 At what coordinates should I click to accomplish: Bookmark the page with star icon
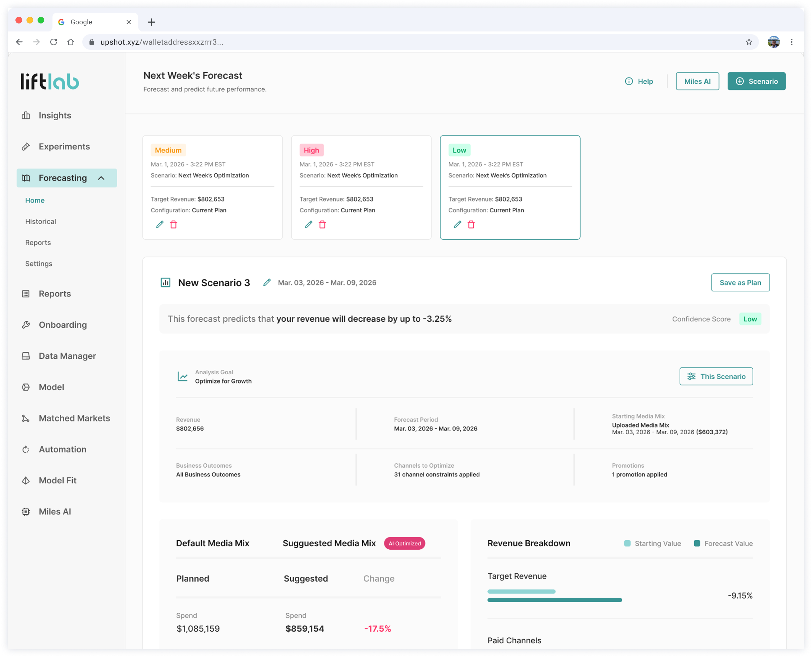coord(749,42)
